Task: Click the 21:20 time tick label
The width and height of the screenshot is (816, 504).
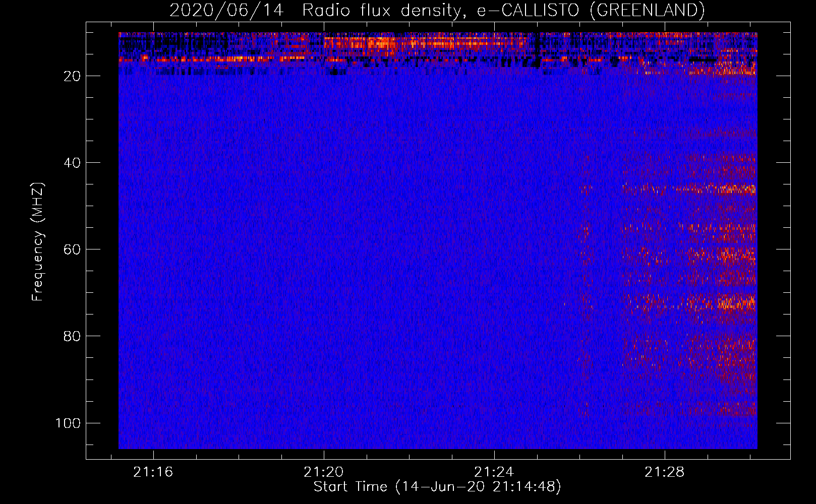Action: click(x=323, y=472)
